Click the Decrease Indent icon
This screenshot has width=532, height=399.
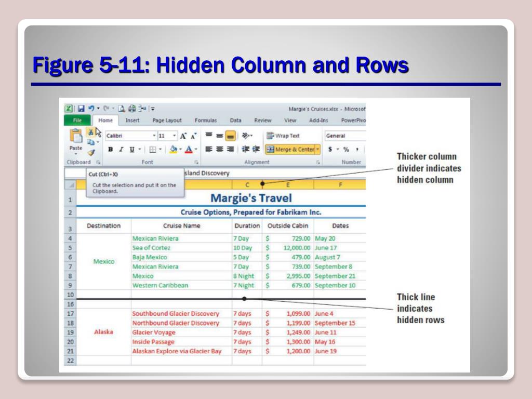tap(245, 149)
